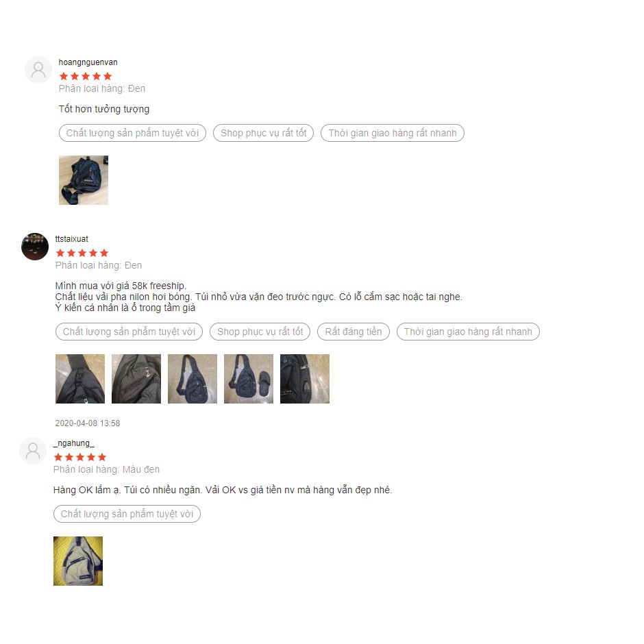Select ttstaixuat's 'Thời gian giao hàng rất nhanh' tag
The image size is (644, 644).
click(468, 332)
